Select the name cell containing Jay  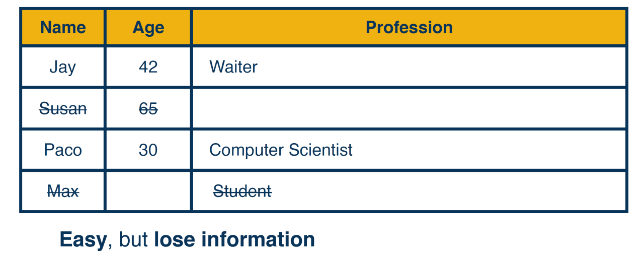click(63, 67)
